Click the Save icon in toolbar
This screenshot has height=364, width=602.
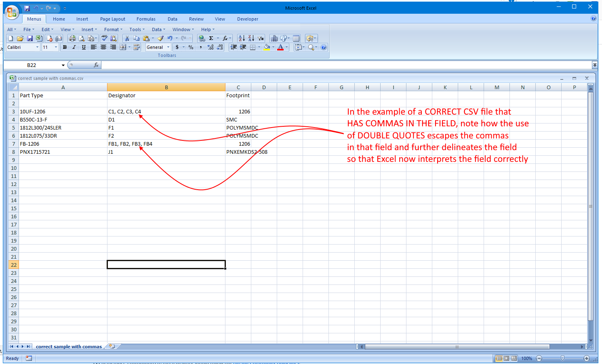coord(30,38)
